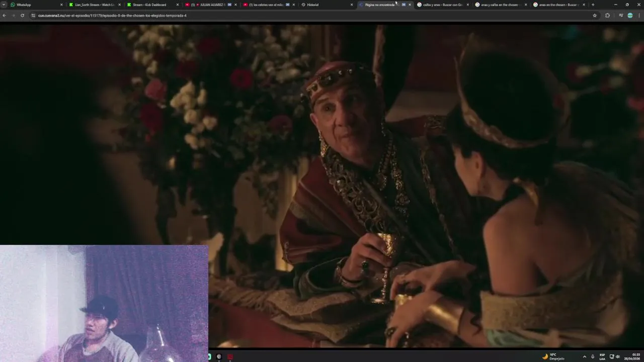This screenshot has height=362, width=644.
Task: Click the video player to pause
Action: coord(322,186)
